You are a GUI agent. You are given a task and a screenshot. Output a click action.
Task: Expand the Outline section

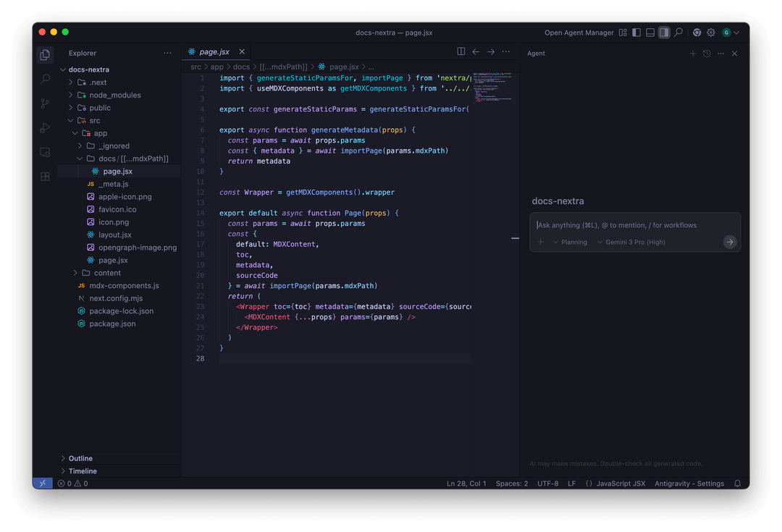click(82, 457)
